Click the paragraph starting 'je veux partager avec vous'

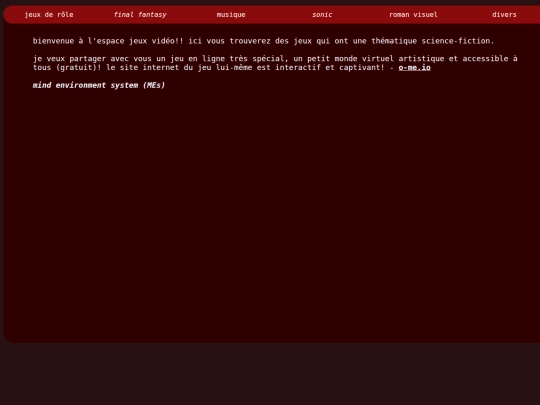[x=275, y=63]
